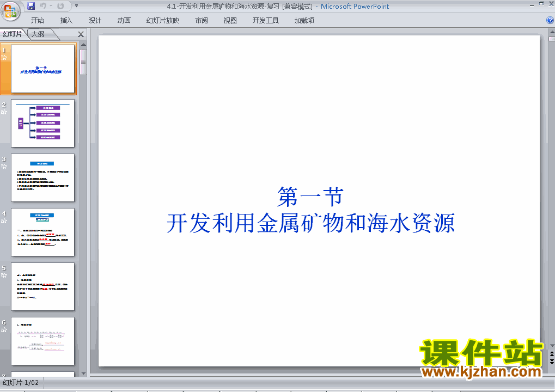Close the slide thumbnail pane with X
Image resolution: width=555 pixels, height=392 pixels.
pos(81,34)
